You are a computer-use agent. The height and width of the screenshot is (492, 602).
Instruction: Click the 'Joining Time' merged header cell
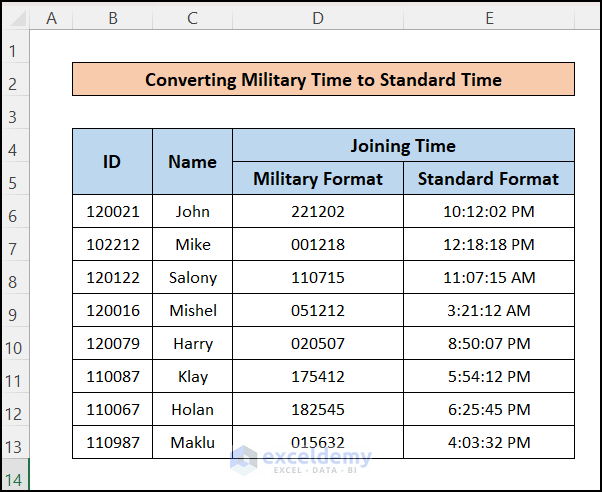[x=403, y=146]
